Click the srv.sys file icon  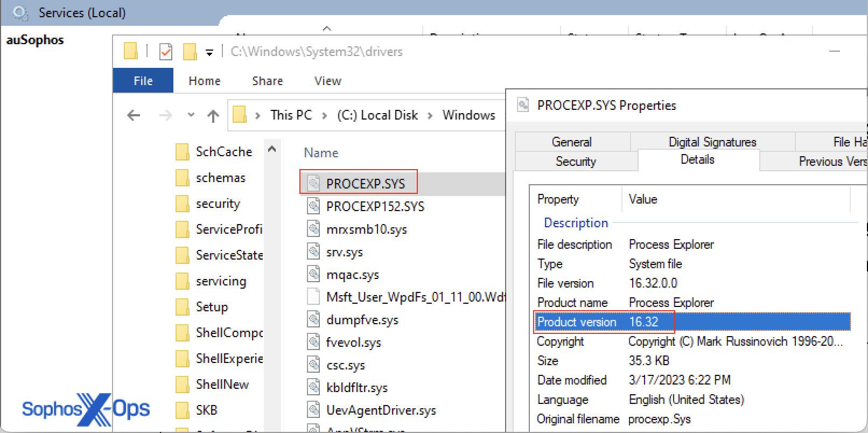[313, 252]
